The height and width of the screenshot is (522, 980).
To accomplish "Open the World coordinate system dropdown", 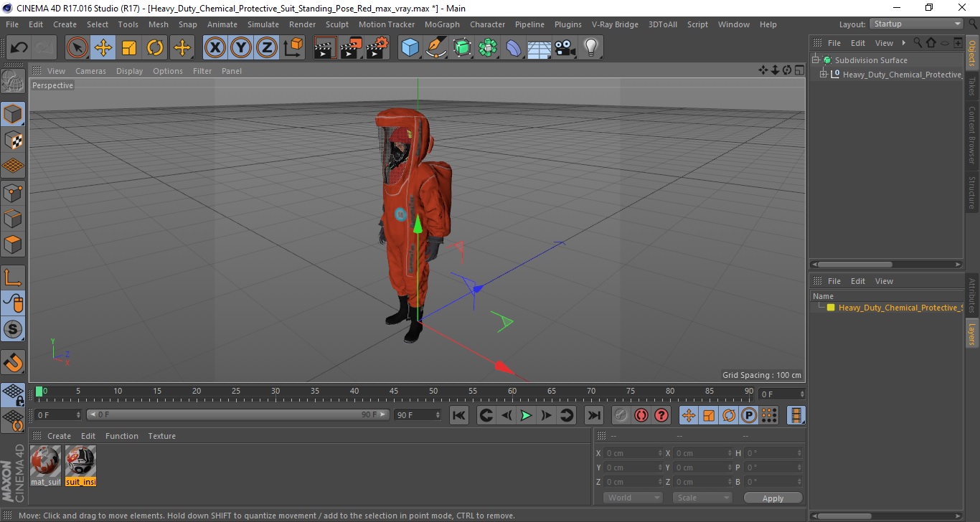I will (x=633, y=498).
